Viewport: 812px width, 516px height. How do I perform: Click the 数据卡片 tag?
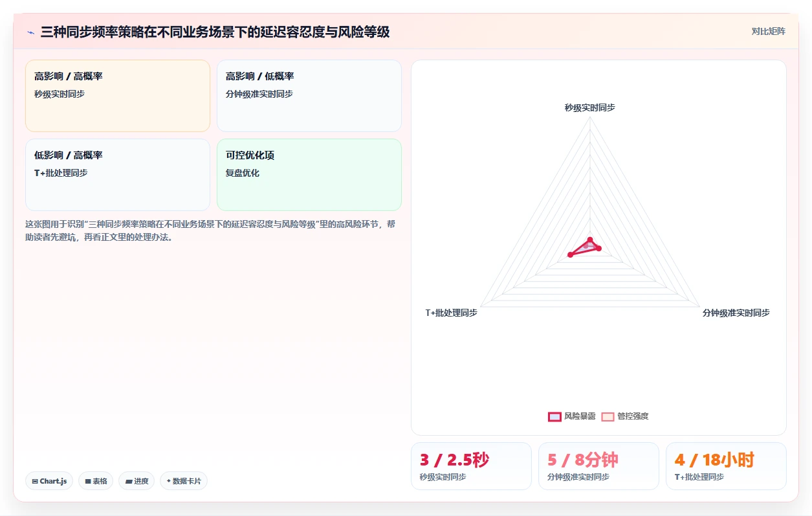tap(184, 481)
